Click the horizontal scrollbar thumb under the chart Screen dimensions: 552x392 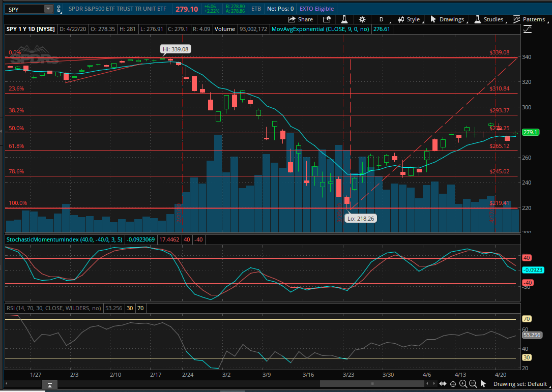[372, 384]
